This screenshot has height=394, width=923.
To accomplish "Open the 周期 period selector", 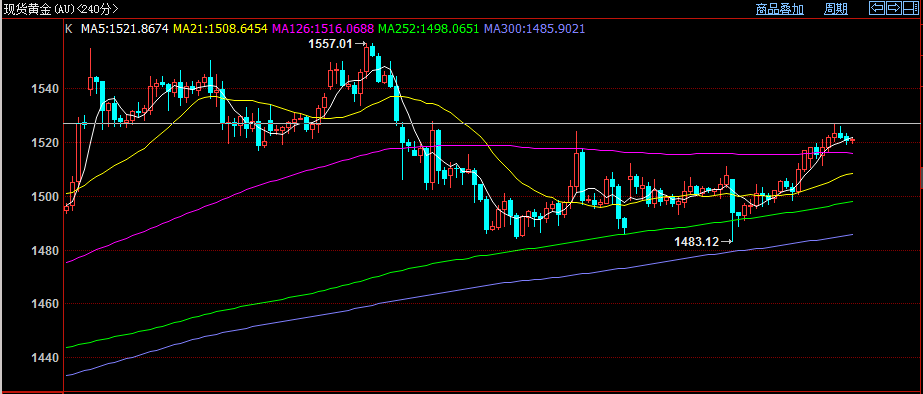I will (836, 8).
